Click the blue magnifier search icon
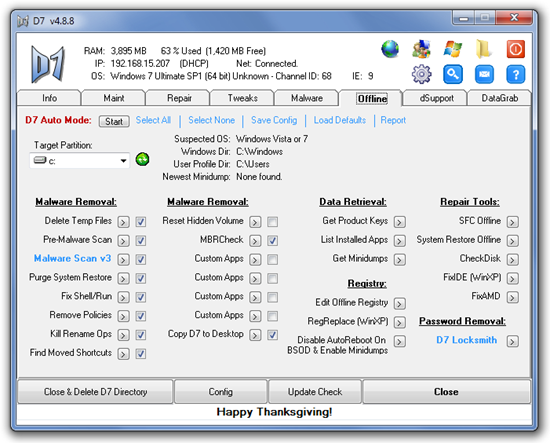Viewport: 550px width, 443px height. pyautogui.click(x=452, y=74)
